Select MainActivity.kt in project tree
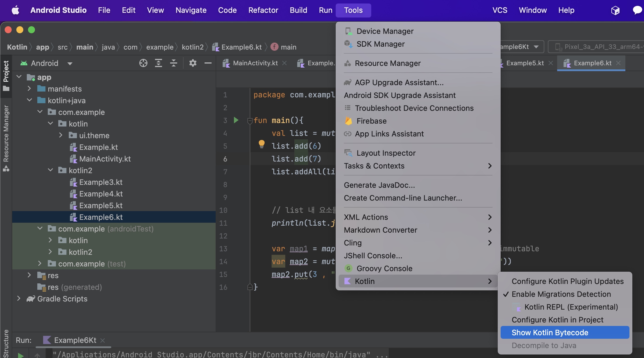The image size is (644, 358). tap(105, 159)
